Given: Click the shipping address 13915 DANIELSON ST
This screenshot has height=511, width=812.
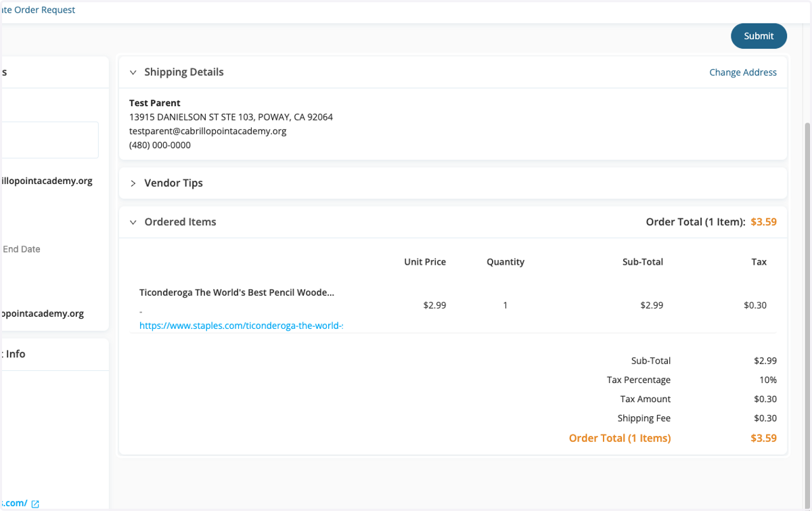Looking at the screenshot, I should click(x=231, y=117).
